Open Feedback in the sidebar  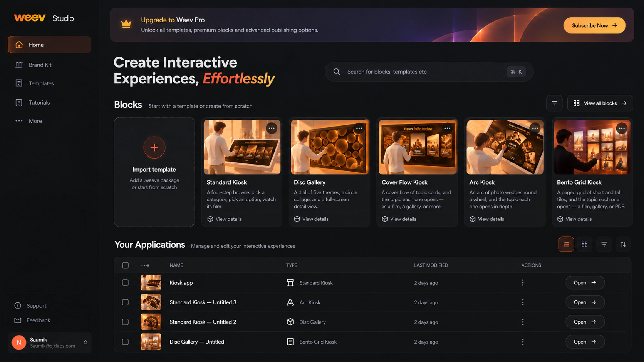tap(32, 320)
